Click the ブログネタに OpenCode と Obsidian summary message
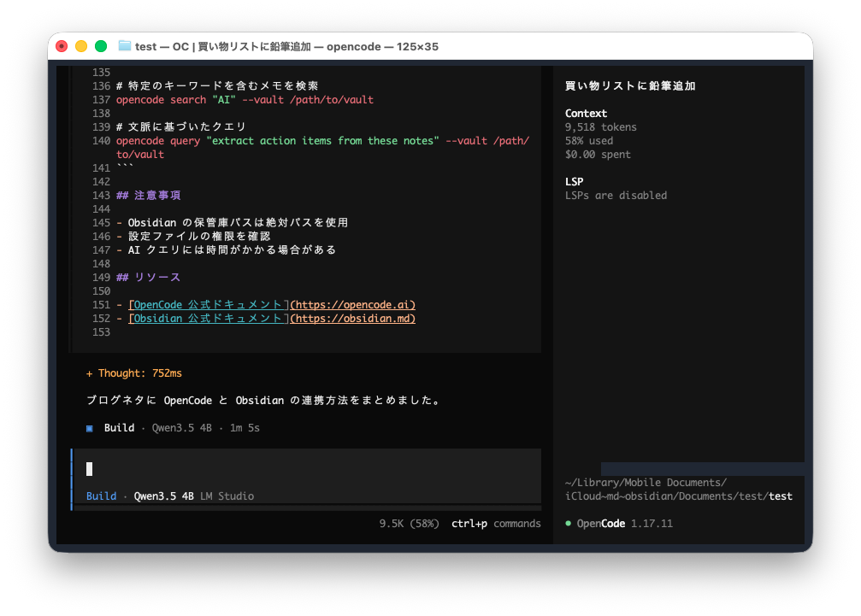The image size is (861, 616). point(264,401)
